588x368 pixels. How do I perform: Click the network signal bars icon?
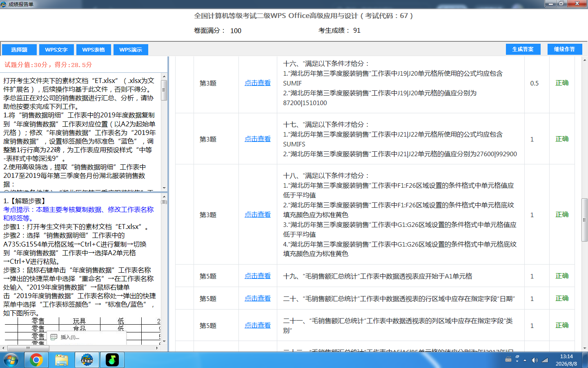(x=545, y=360)
